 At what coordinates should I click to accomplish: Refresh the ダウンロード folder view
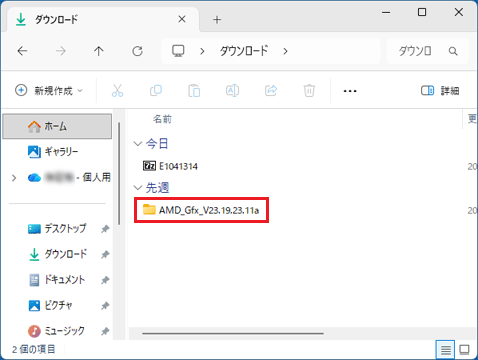coord(137,51)
